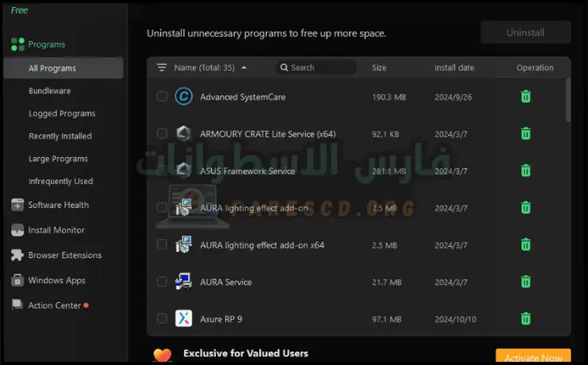Click the 97.1 MB size value
The height and width of the screenshot is (365, 588).
[386, 320]
